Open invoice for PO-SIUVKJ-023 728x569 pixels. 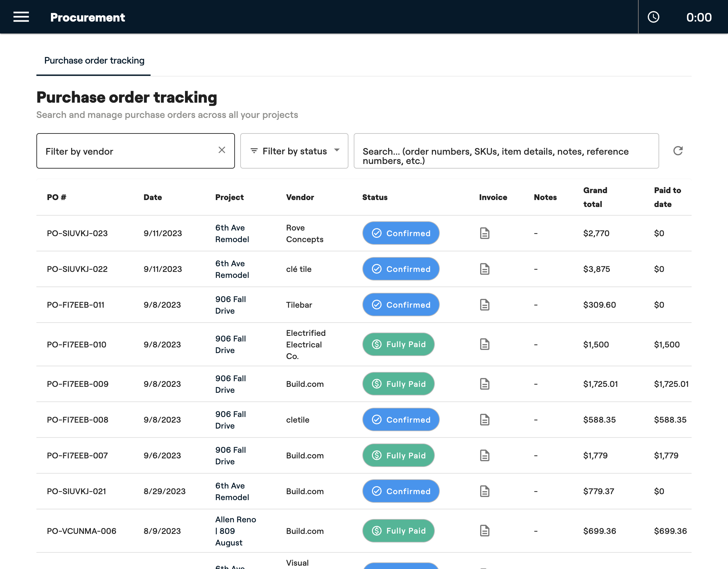pyautogui.click(x=485, y=233)
